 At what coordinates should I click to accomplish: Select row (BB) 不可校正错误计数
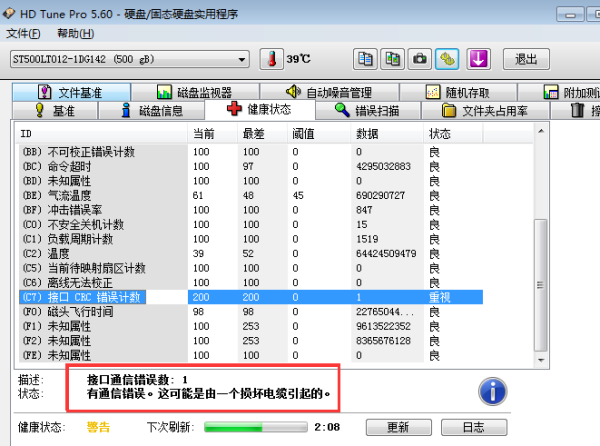[251, 152]
